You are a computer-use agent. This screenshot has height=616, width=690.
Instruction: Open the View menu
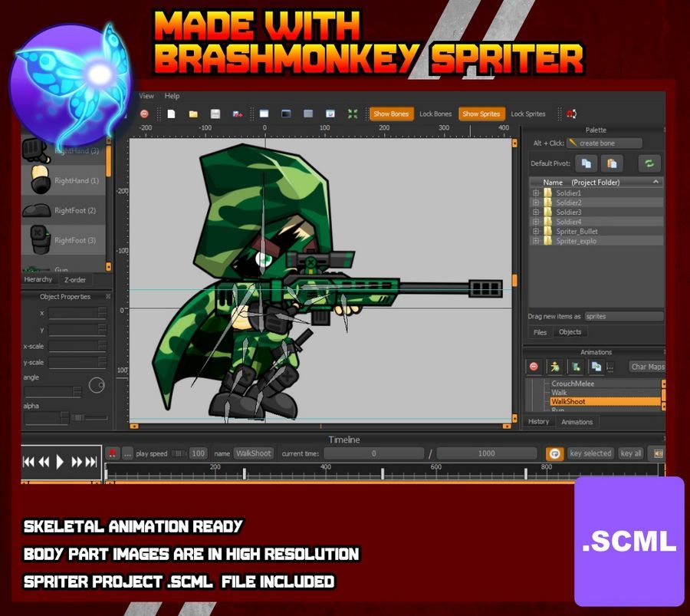[x=146, y=96]
